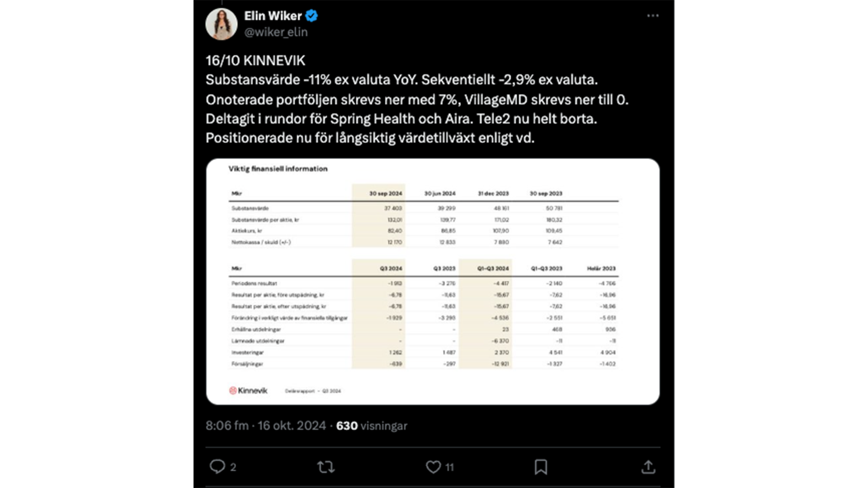Like the tweet with the heart icon
This screenshot has width=868, height=488.
(433, 466)
